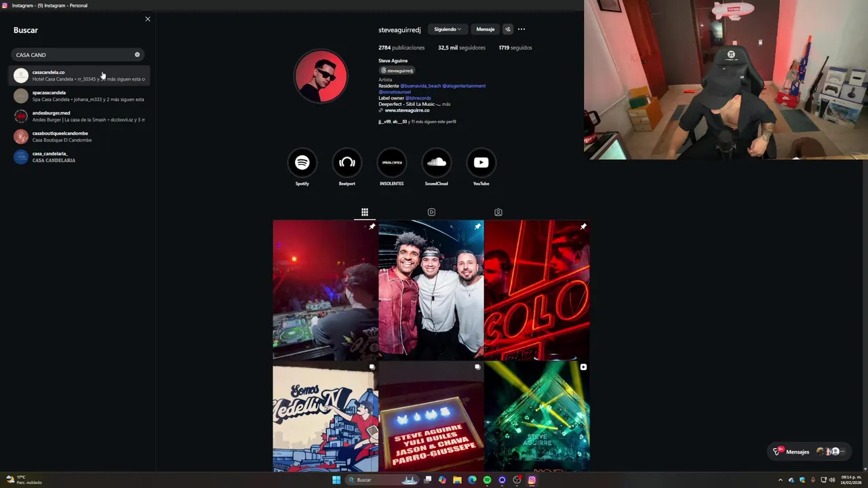This screenshot has height=488, width=868.
Task: Switch to the posts grid tab
Action: pos(364,212)
